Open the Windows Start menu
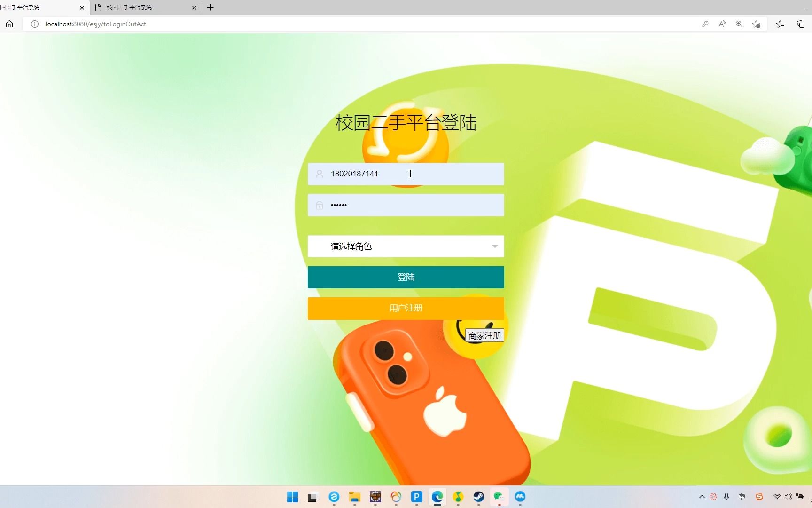Viewport: 812px width, 508px height. pyautogui.click(x=292, y=497)
